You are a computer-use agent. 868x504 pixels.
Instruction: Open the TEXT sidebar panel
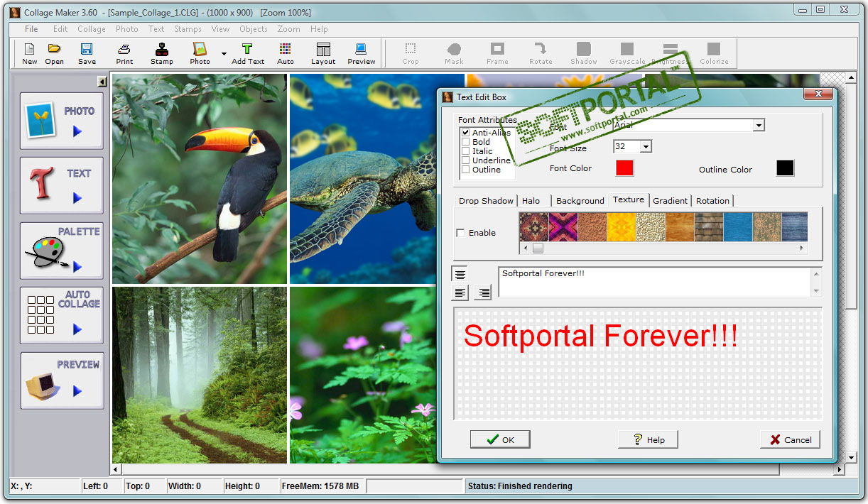[62, 186]
